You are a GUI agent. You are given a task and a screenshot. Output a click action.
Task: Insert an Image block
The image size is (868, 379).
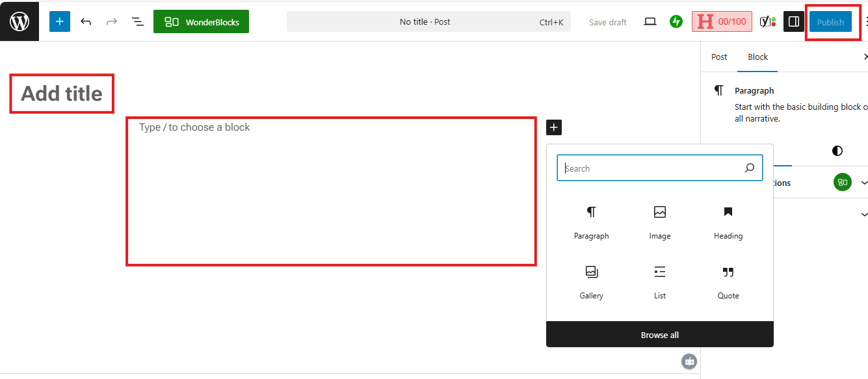659,221
